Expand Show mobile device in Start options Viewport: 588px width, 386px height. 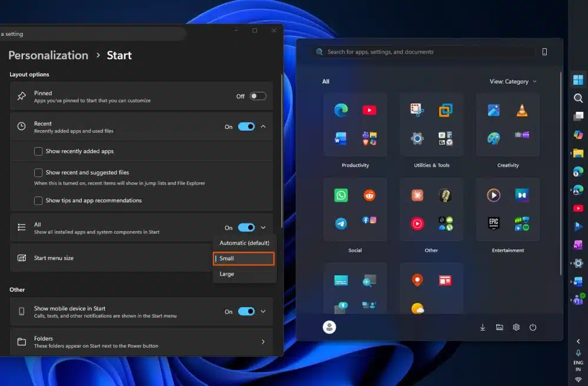pos(263,311)
